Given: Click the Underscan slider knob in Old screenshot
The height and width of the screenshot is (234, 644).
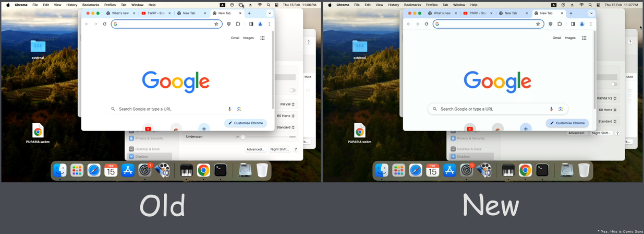Looking at the screenshot, I should click(x=243, y=137).
